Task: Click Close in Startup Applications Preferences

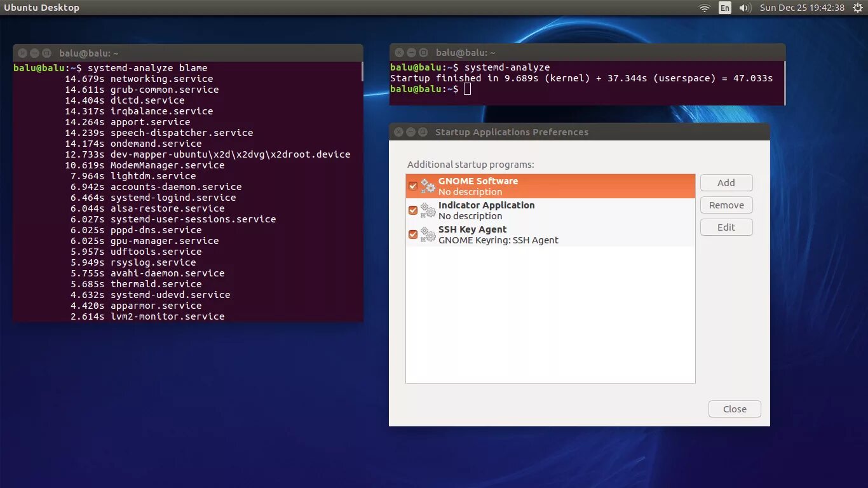Action: pos(735,409)
